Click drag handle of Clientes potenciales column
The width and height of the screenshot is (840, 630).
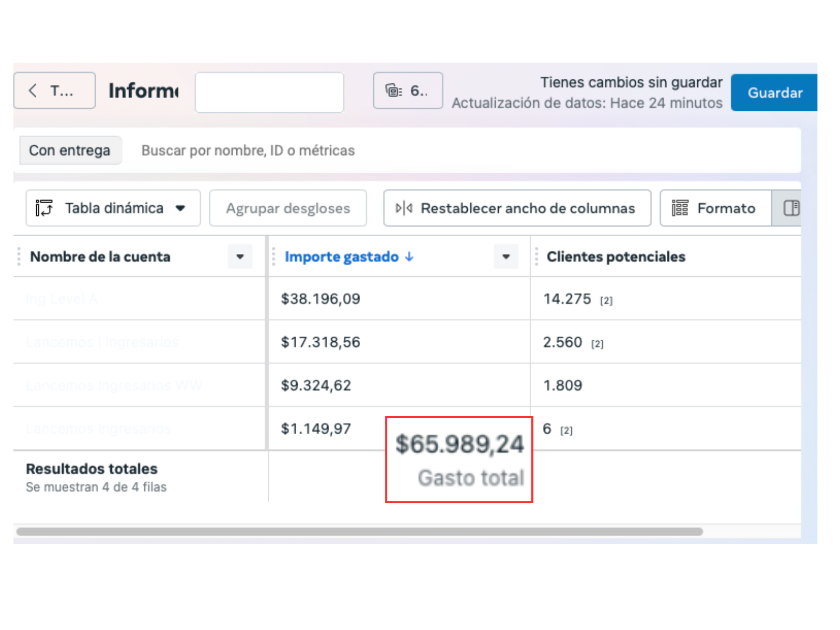[x=536, y=257]
